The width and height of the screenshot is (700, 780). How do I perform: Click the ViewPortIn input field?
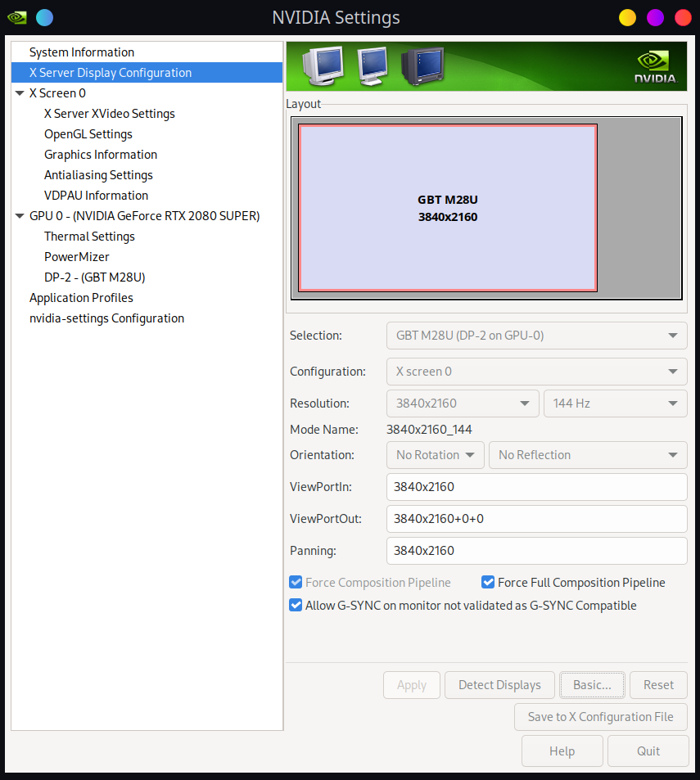(x=536, y=487)
